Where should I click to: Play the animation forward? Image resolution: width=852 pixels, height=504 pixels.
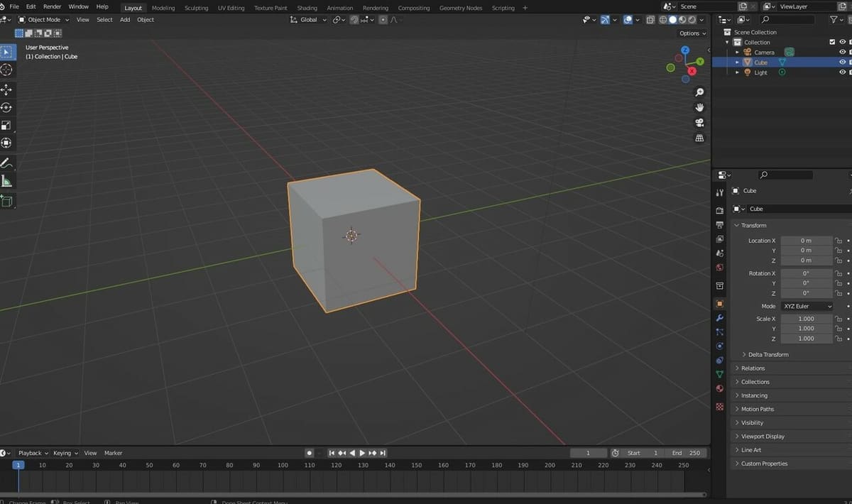click(363, 453)
